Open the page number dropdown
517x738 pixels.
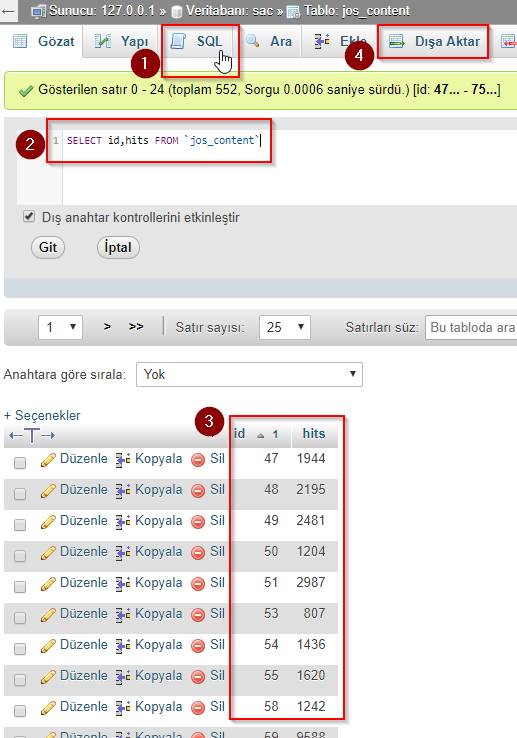coord(60,327)
